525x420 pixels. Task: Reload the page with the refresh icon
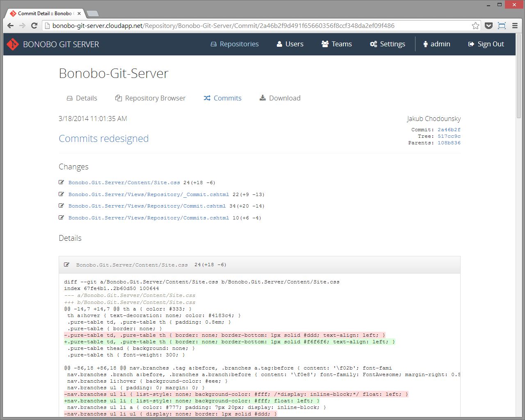pyautogui.click(x=34, y=26)
